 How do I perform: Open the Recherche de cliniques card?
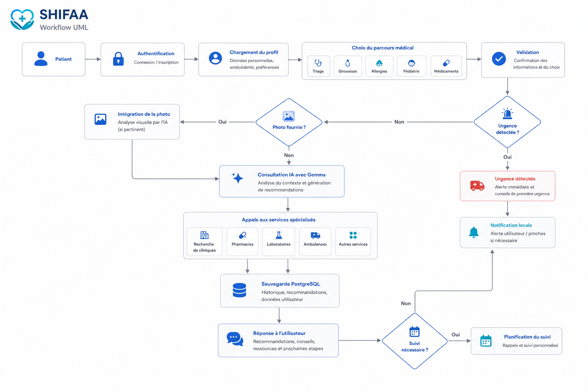click(204, 242)
